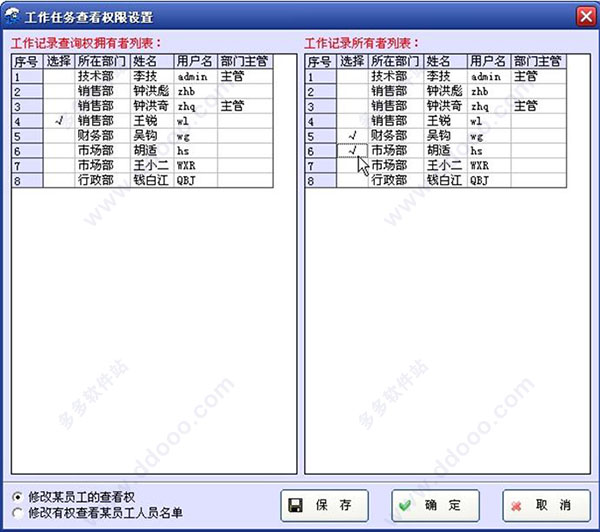Select 财务部 in the left table

[103, 136]
